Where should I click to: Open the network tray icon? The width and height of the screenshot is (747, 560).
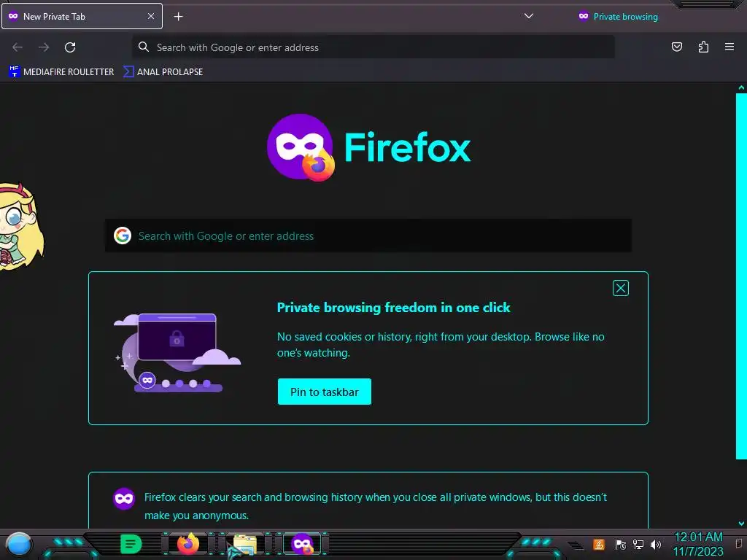(x=638, y=544)
